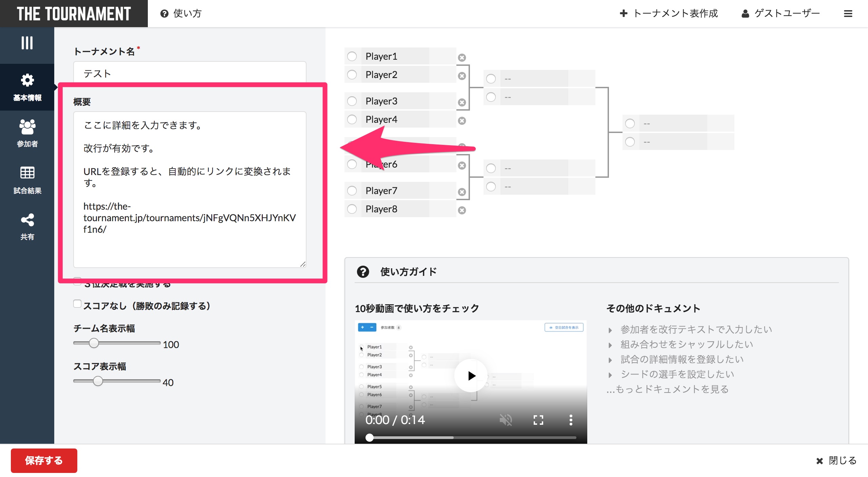Image resolution: width=868 pixels, height=477 pixels.
Task: Click the hamburger menu icon at top right
Action: 848,14
